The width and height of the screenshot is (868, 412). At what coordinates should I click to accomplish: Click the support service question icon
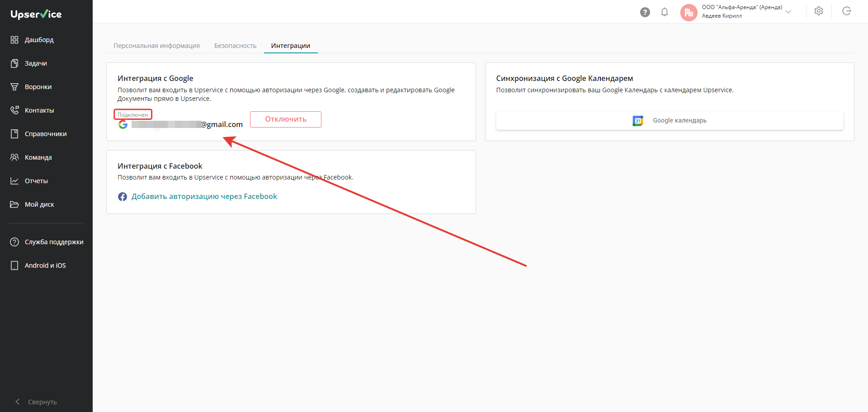(14, 242)
